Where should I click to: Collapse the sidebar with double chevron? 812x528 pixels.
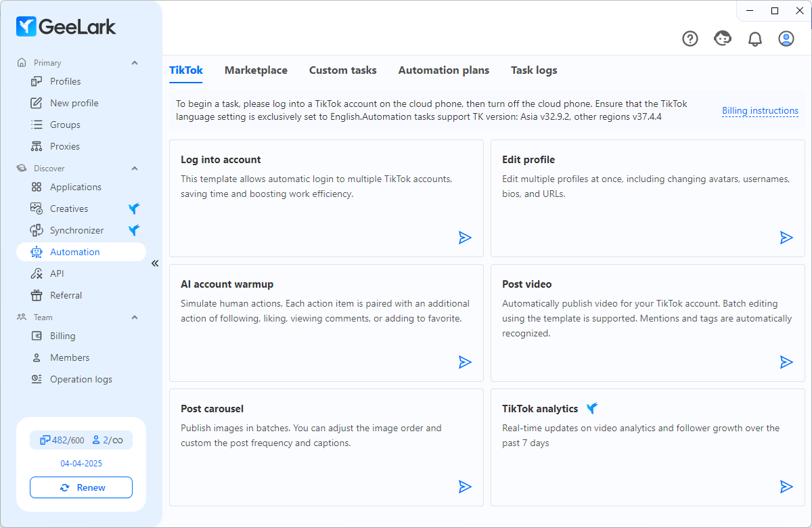pos(154,263)
